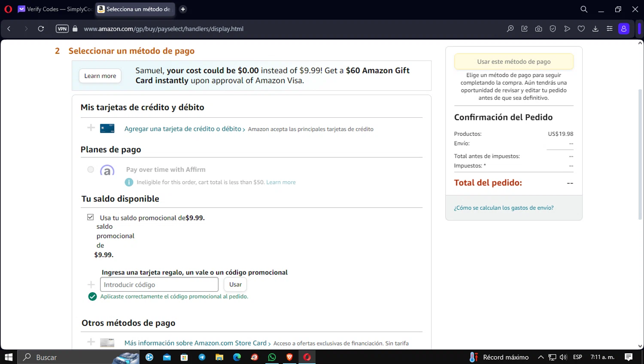Go forward to the next page
The image size is (644, 364).
point(26,29)
